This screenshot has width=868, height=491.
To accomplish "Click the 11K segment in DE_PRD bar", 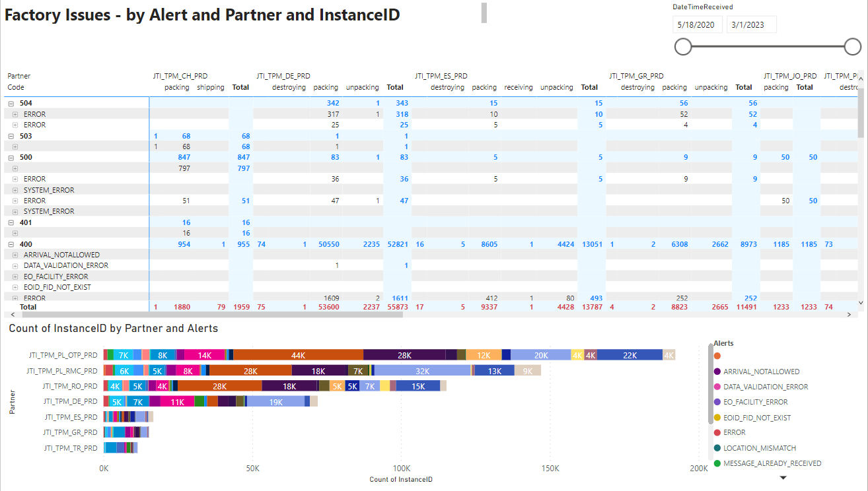I will pos(177,401).
